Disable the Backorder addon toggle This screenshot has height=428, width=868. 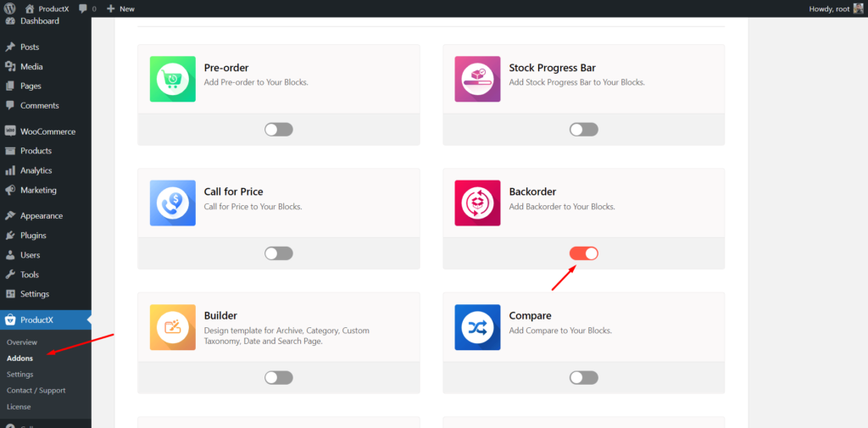tap(584, 253)
